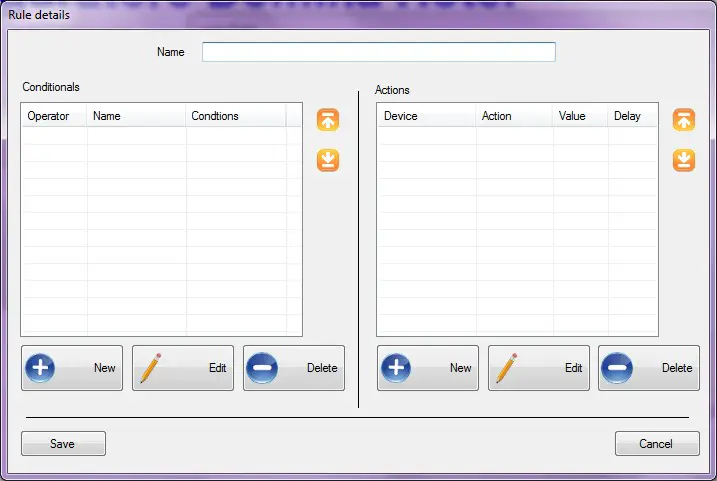The width and height of the screenshot is (717, 481).
Task: Click the Value column header
Action: (581, 116)
